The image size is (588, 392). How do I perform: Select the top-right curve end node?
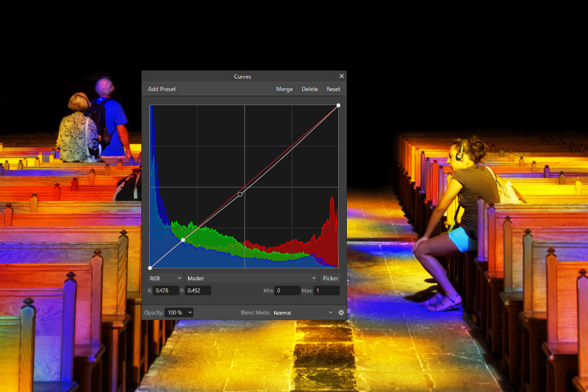coord(338,105)
